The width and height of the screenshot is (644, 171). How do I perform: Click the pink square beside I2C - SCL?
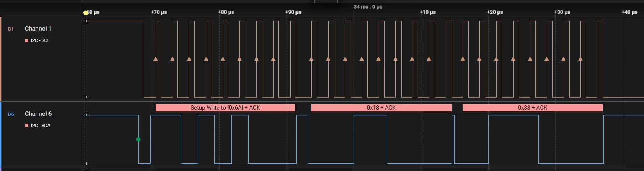point(26,40)
